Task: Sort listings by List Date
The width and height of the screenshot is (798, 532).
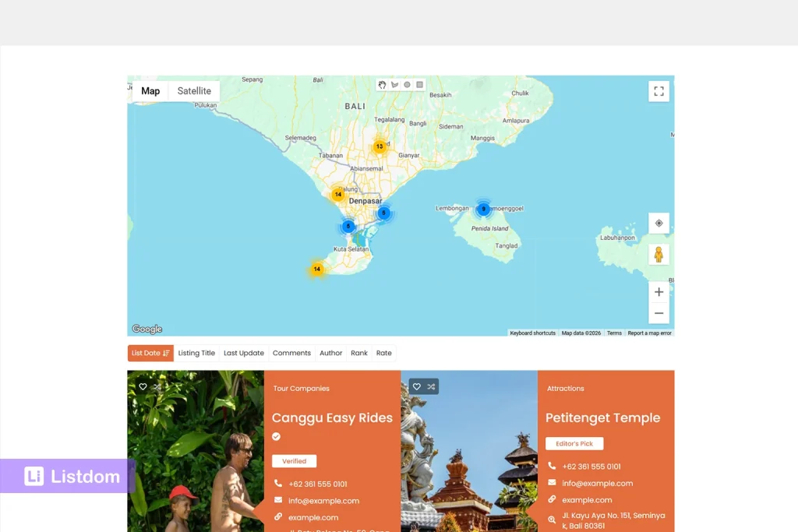Action: [150, 353]
